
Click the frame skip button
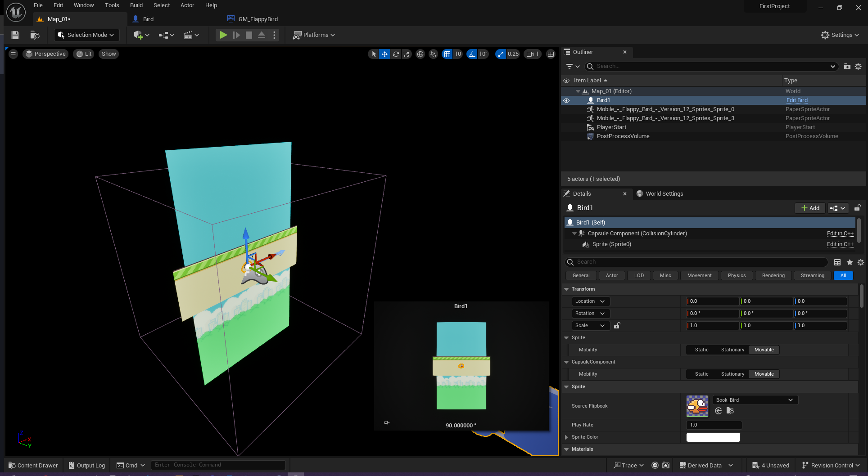pos(236,35)
